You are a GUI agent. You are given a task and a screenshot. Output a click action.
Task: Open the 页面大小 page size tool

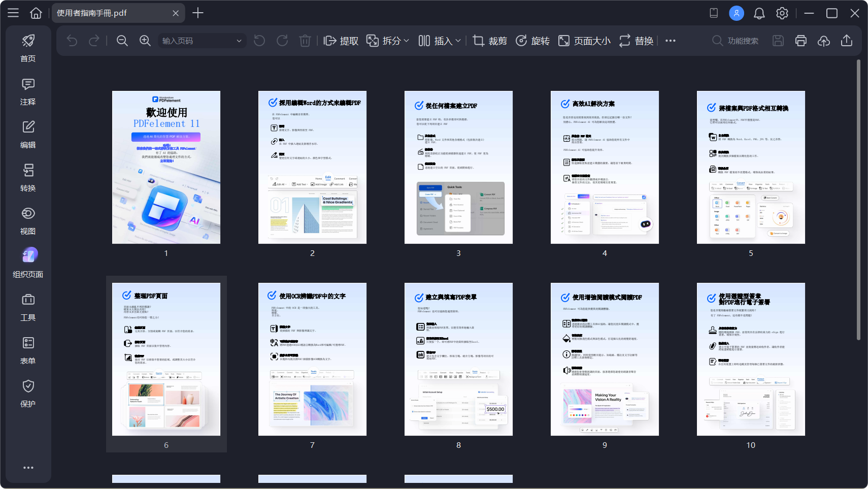(x=584, y=41)
